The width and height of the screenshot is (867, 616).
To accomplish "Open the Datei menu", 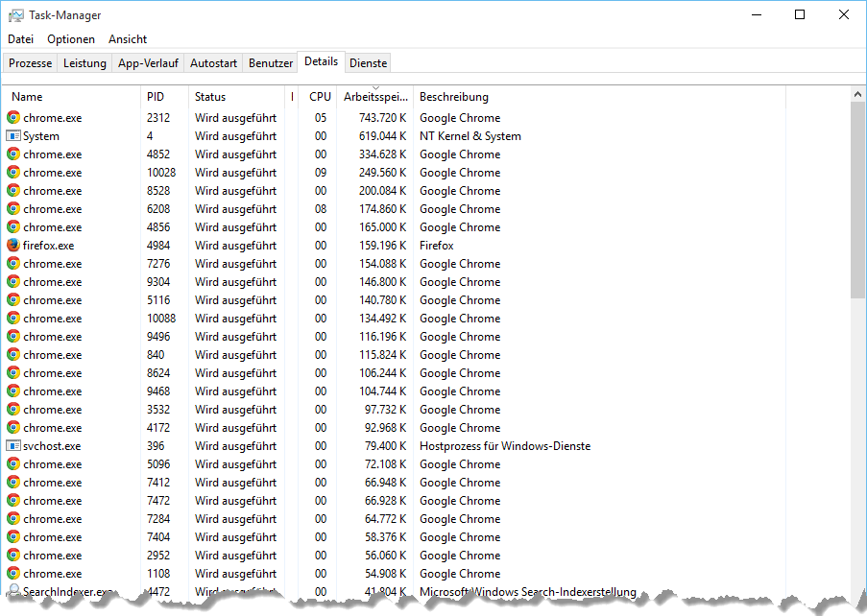I will tap(20, 39).
